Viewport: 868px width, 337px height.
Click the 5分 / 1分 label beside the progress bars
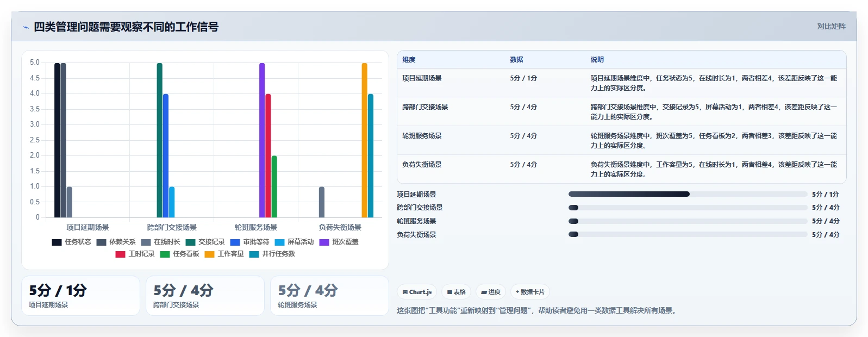pos(826,194)
